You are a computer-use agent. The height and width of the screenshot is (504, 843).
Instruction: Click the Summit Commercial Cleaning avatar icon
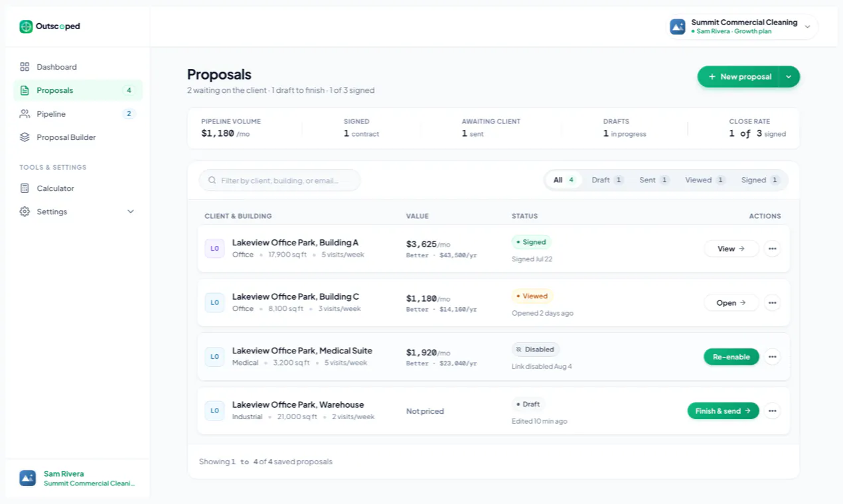pos(678,27)
